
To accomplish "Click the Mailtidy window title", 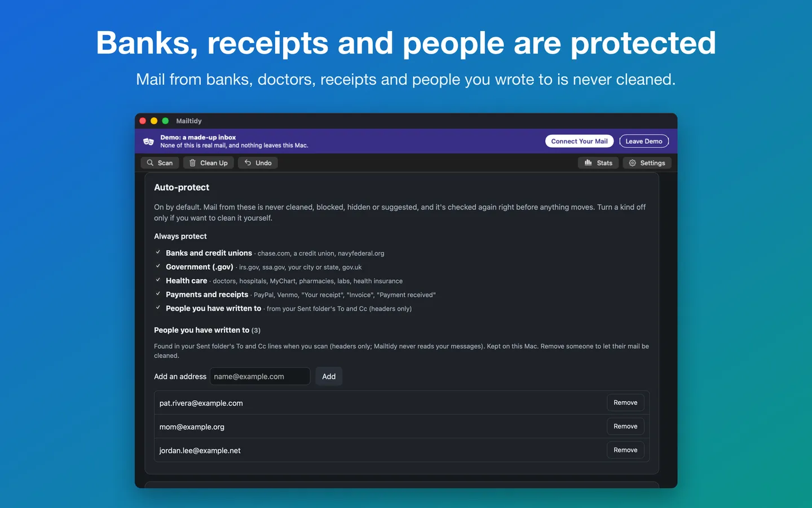I will [x=189, y=121].
